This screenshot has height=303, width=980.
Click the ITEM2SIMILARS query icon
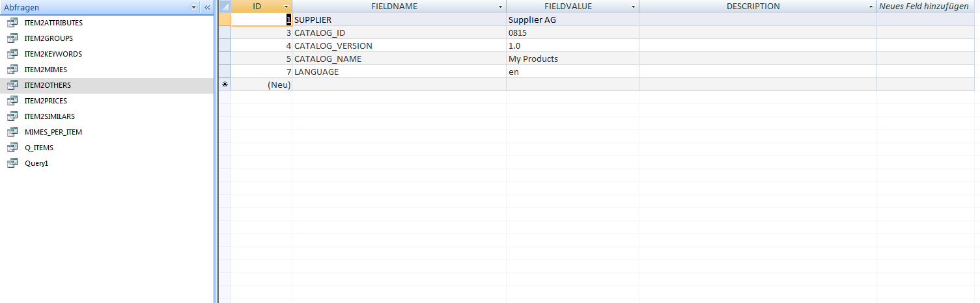[x=12, y=116]
